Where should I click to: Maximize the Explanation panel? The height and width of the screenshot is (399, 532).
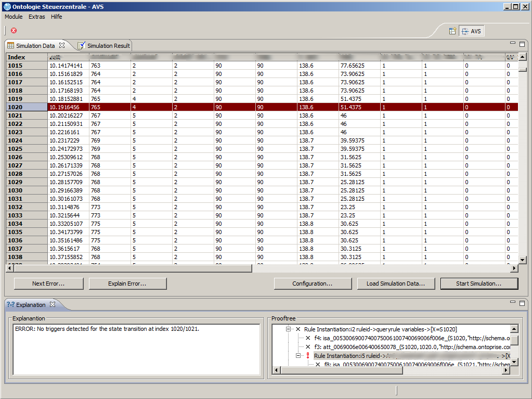point(522,303)
